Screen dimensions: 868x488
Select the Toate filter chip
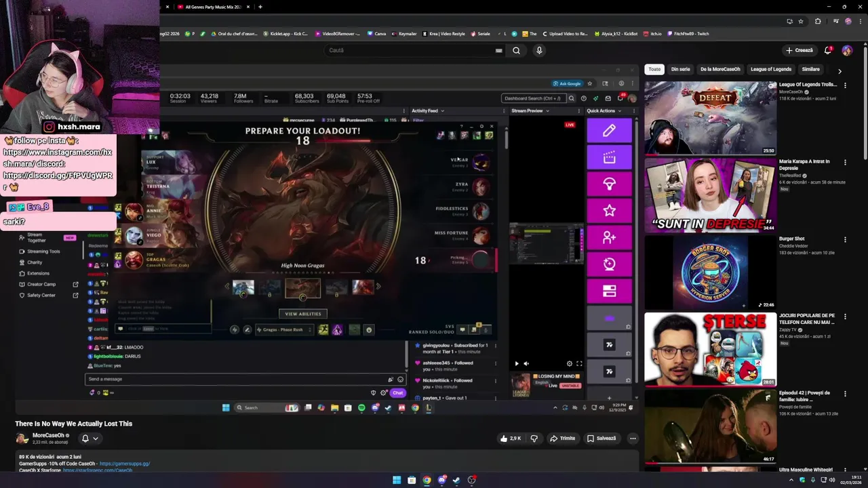tap(654, 69)
